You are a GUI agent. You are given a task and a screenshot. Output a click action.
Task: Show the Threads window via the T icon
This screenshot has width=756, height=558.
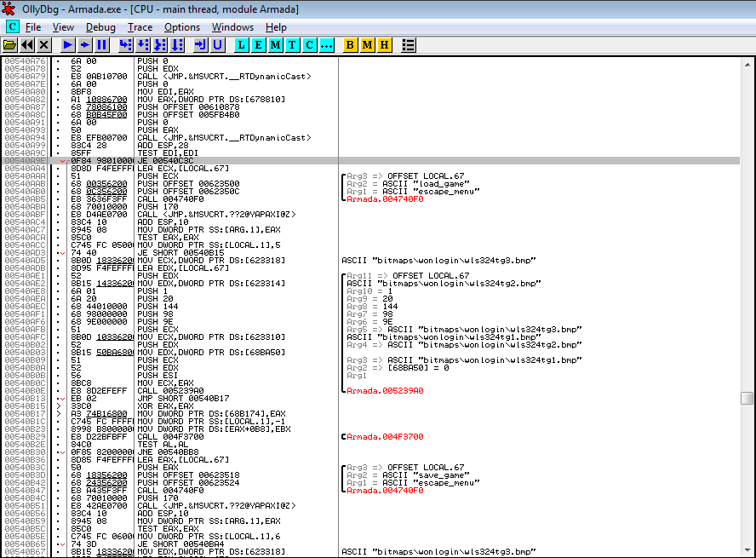click(x=292, y=45)
